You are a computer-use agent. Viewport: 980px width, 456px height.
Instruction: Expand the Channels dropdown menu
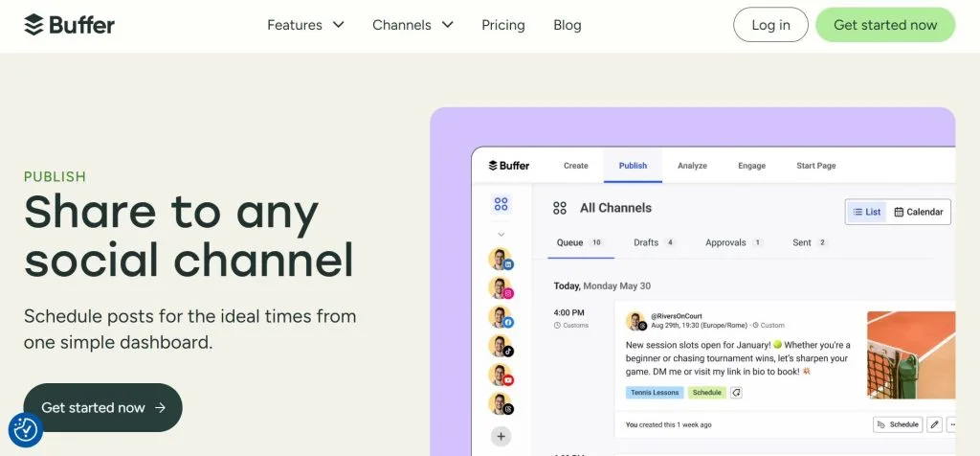[412, 25]
